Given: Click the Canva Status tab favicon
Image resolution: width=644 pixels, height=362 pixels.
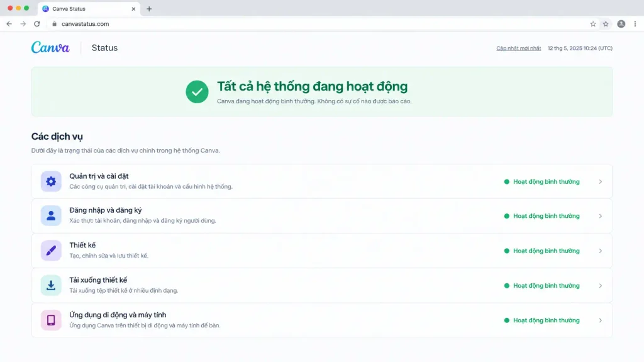Looking at the screenshot, I should click(45, 9).
